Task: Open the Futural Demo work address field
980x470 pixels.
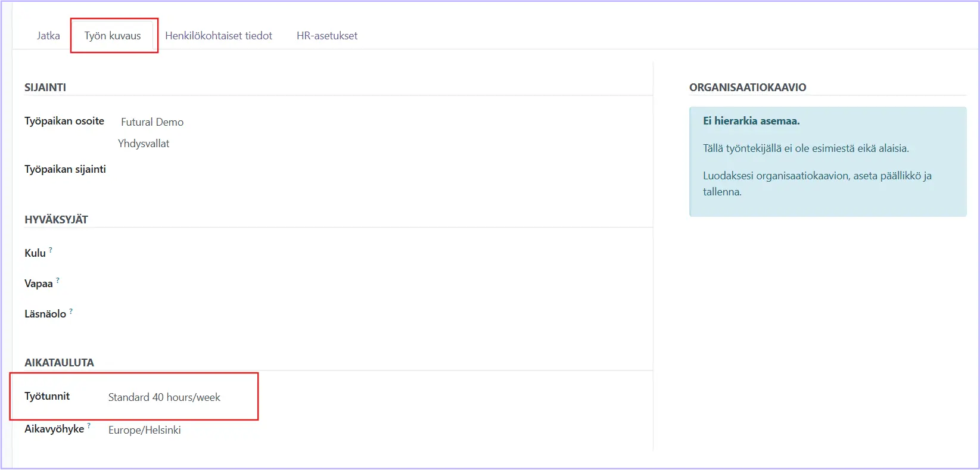Action: tap(152, 122)
